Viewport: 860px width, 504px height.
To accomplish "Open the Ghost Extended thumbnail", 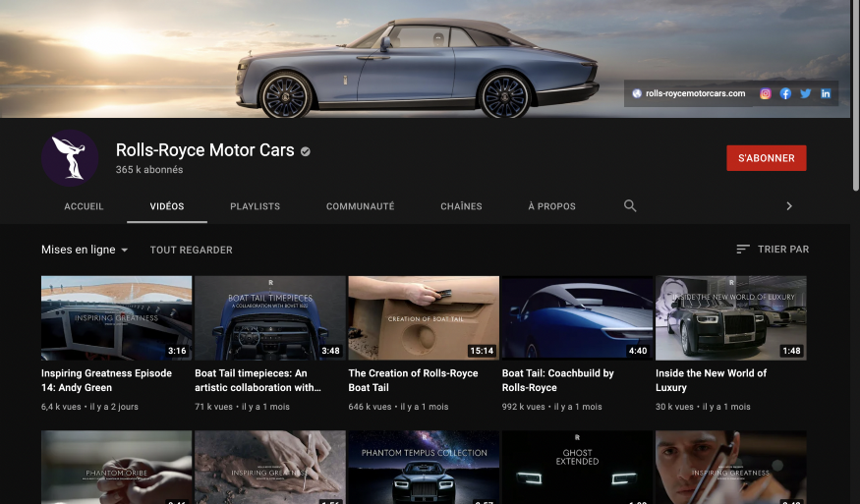I will (x=577, y=468).
